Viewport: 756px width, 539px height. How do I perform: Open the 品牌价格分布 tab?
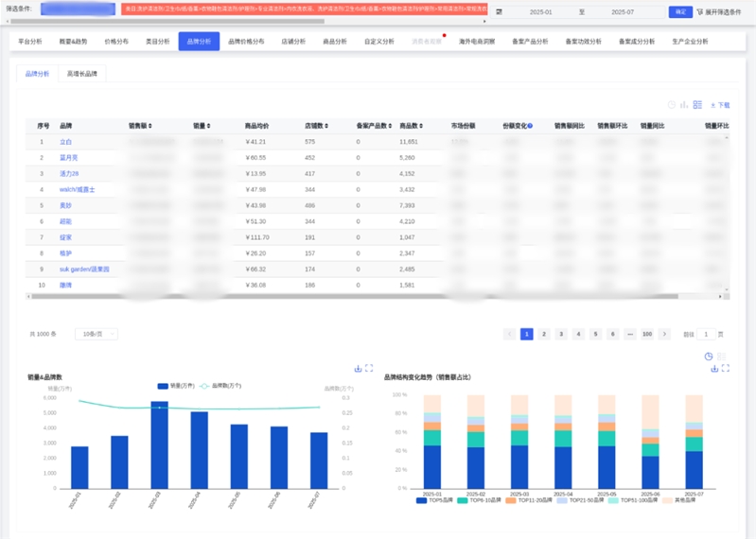pyautogui.click(x=246, y=42)
